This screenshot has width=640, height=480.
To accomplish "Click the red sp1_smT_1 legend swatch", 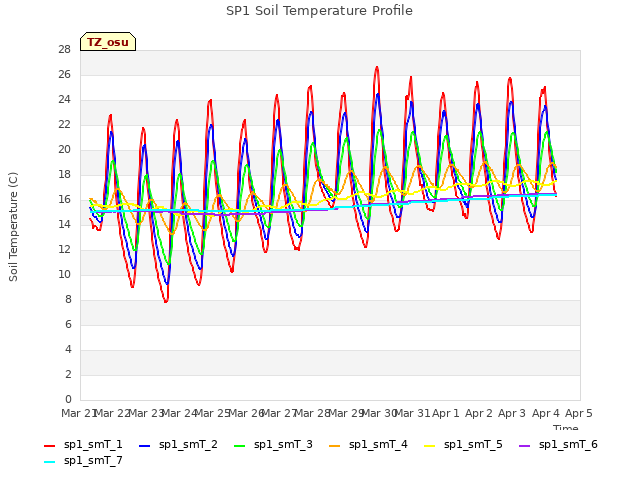I will point(49,446).
